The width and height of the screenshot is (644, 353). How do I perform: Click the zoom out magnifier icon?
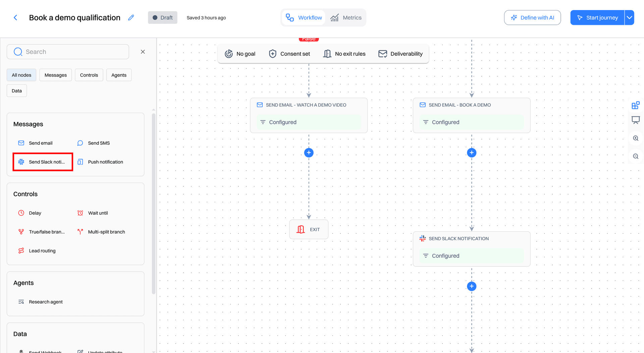tap(636, 157)
